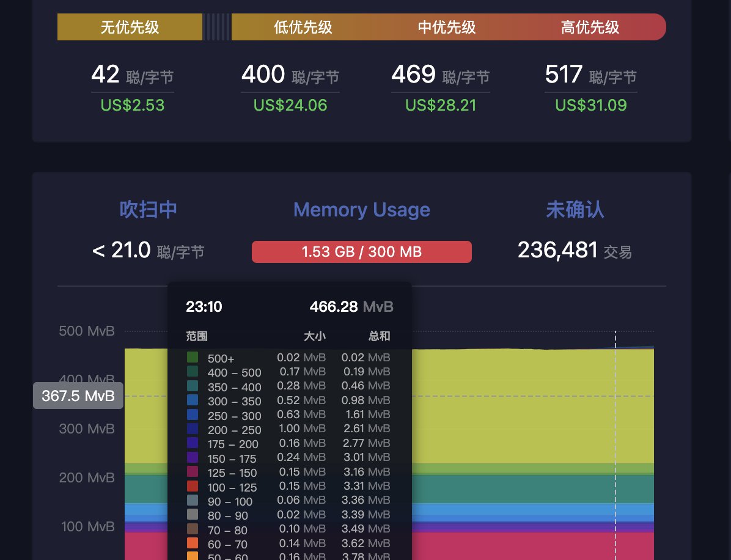The width and height of the screenshot is (731, 560).
Task: Select the 42 聪/字节 fee value
Action: click(133, 75)
